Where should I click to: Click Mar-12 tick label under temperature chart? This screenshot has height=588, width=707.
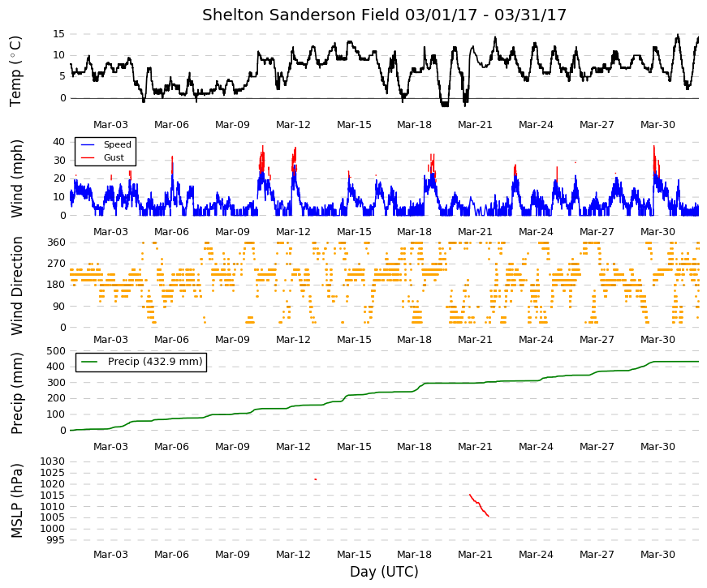coord(293,125)
